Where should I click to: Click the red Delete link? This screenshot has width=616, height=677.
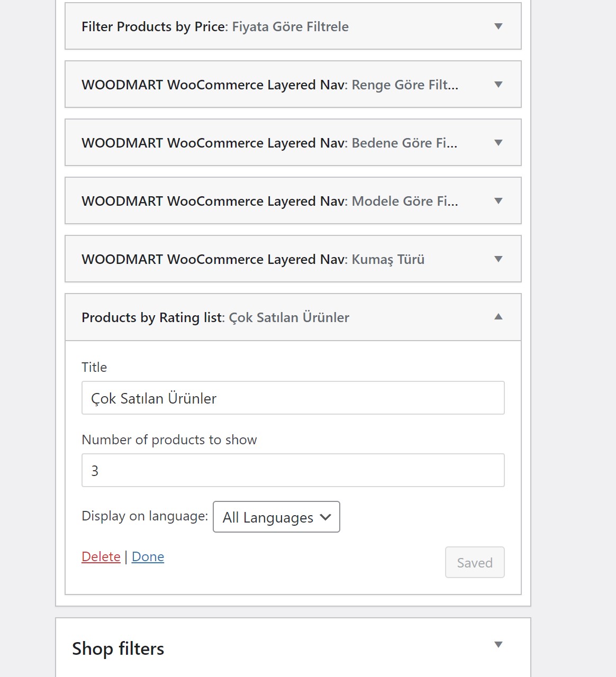101,556
